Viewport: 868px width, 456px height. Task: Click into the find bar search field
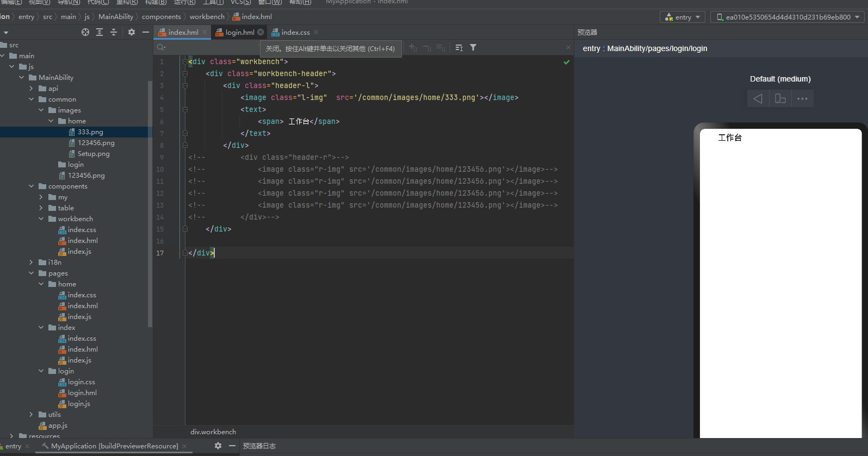[212, 47]
